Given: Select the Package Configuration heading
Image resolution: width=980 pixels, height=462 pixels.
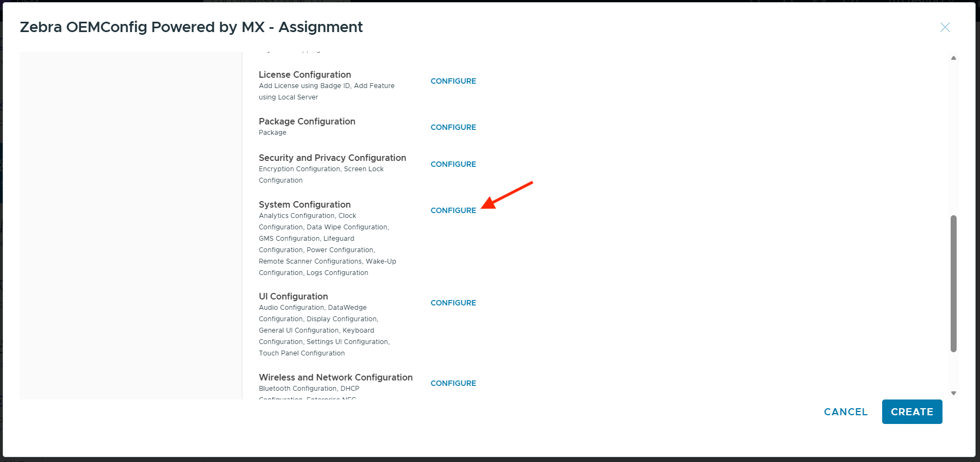Looking at the screenshot, I should [307, 121].
